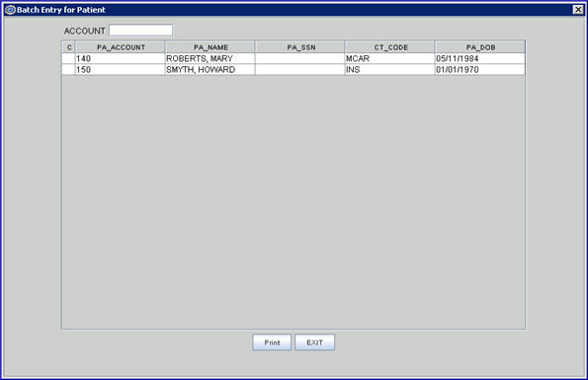Select account 150 cell

pyautogui.click(x=121, y=70)
